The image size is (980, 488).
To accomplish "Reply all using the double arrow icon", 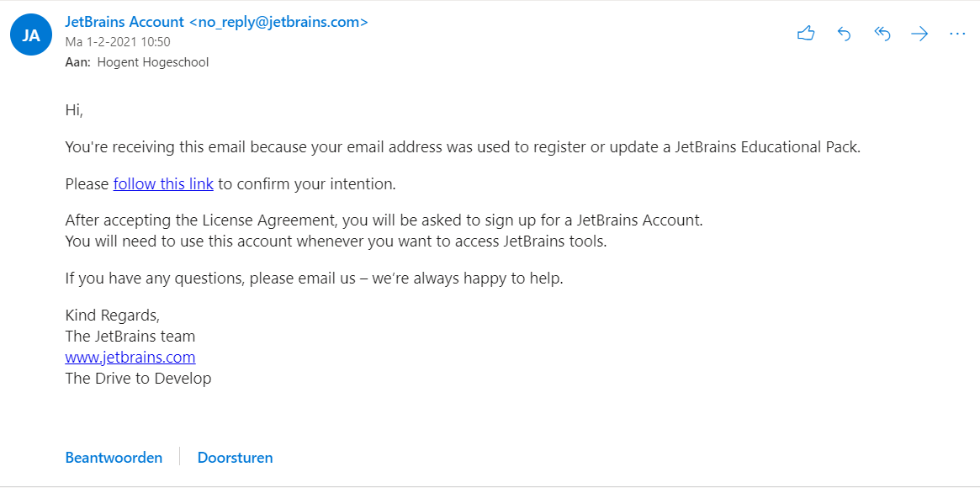I will coord(882,34).
